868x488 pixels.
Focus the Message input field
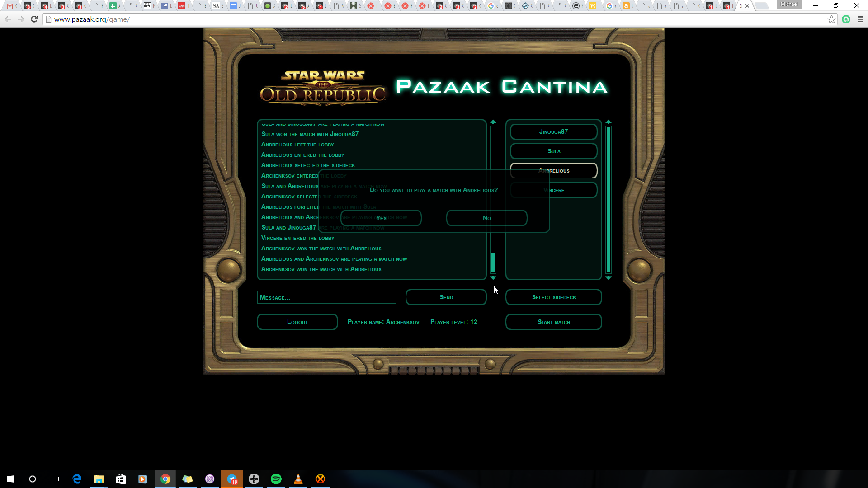pyautogui.click(x=326, y=297)
